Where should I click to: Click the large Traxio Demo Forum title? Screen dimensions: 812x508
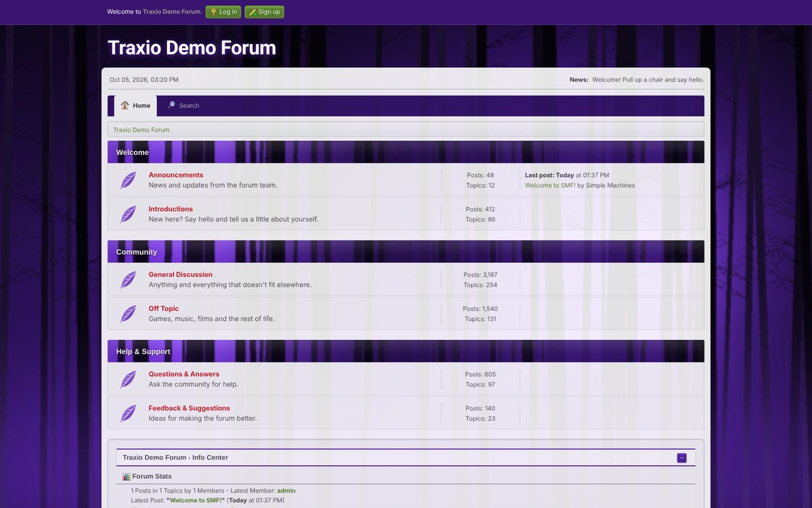click(191, 47)
